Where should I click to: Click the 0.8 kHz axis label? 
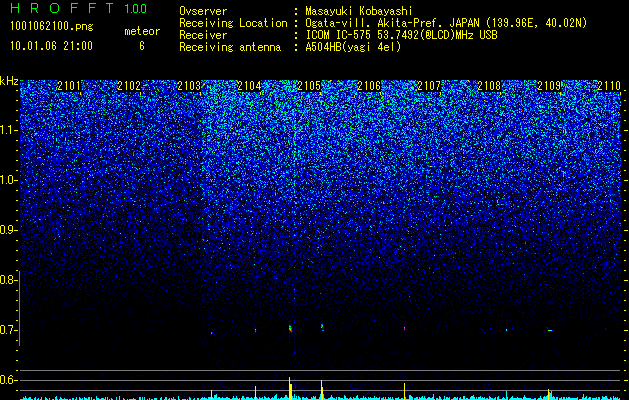coord(9,280)
